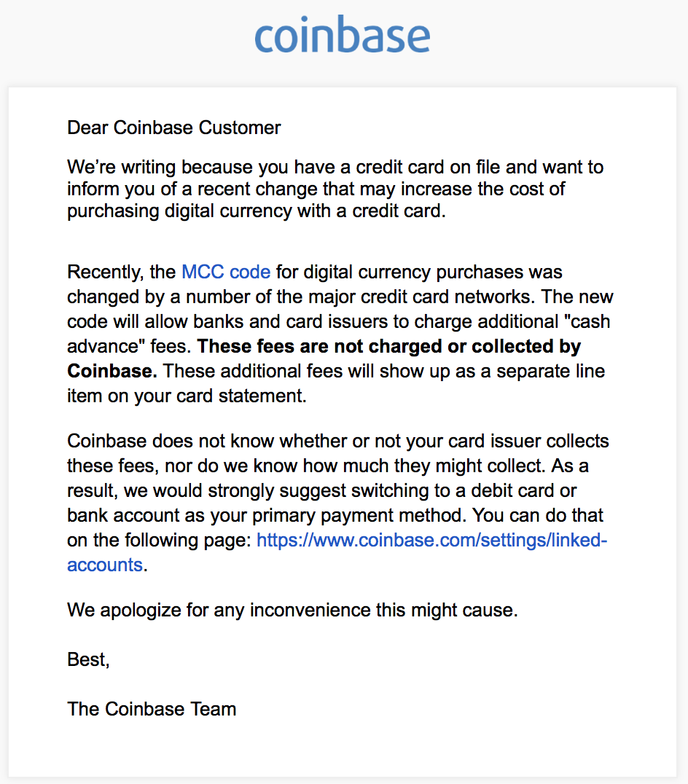Click the 'Dear Coinbase Customer' greeting

[174, 128]
